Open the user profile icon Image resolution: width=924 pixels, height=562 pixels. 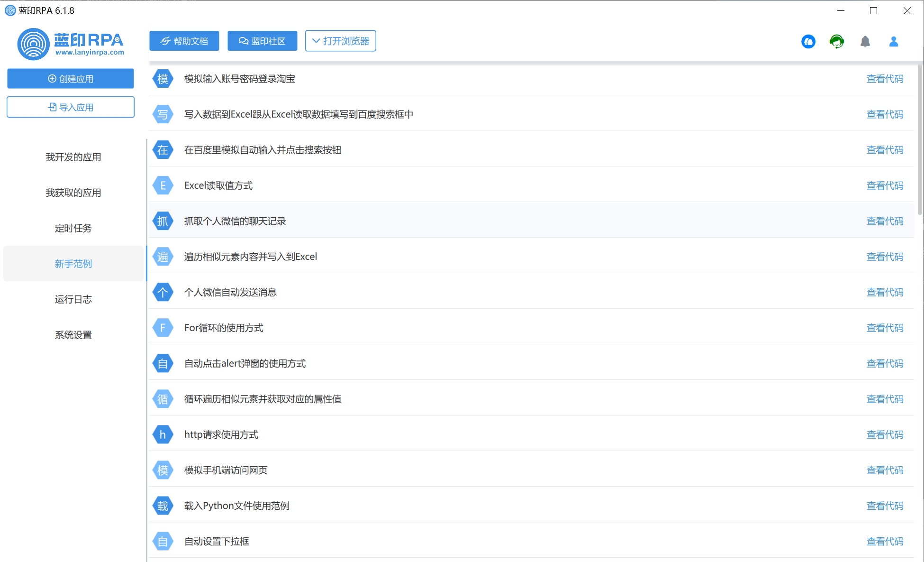pyautogui.click(x=894, y=42)
